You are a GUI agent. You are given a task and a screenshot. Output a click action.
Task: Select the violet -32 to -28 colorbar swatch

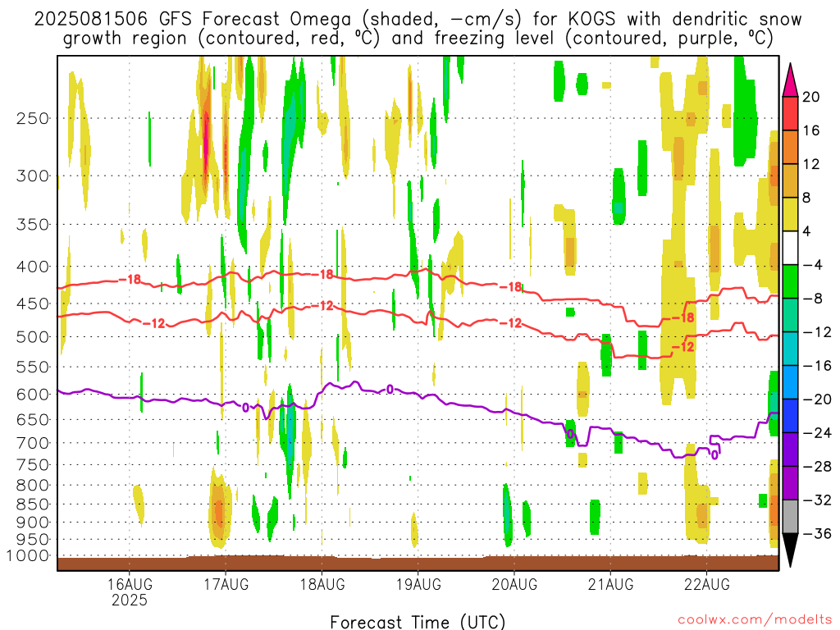pyautogui.click(x=790, y=483)
